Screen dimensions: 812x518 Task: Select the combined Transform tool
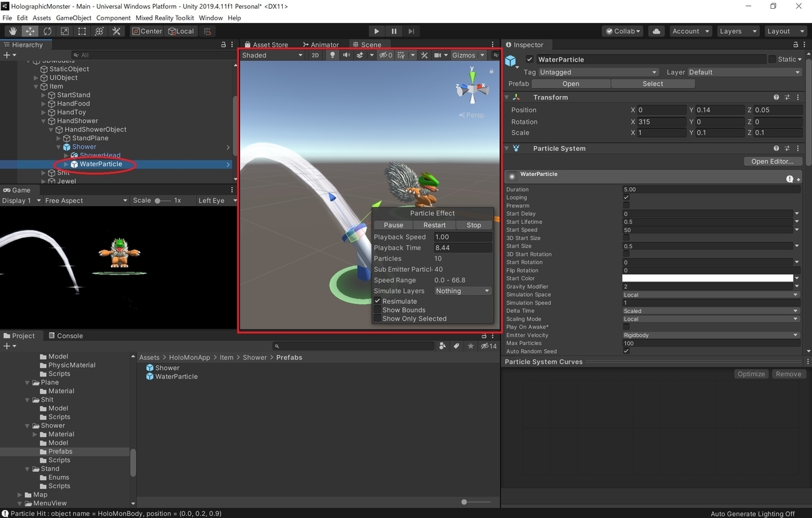99,31
